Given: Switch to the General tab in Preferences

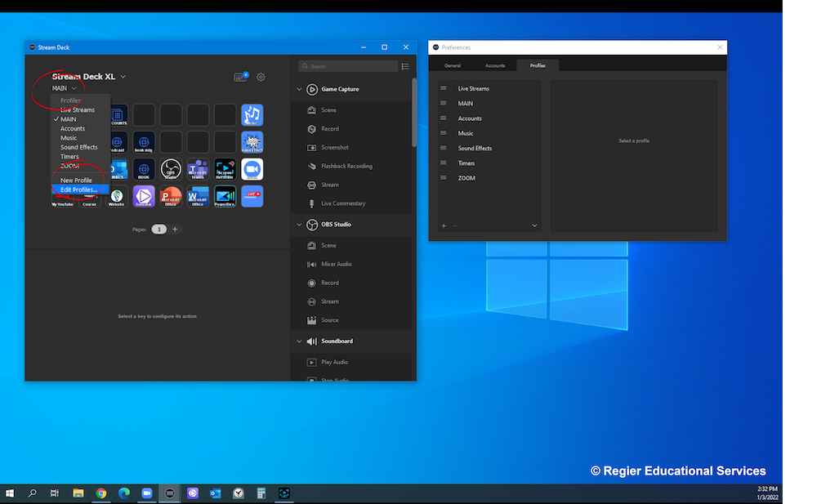Looking at the screenshot, I should (x=453, y=65).
